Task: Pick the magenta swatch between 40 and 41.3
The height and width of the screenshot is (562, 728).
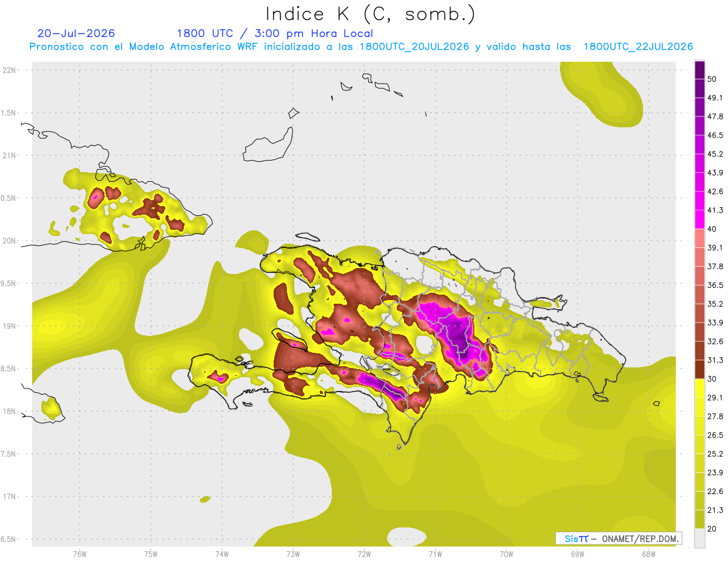Action: coord(699,219)
